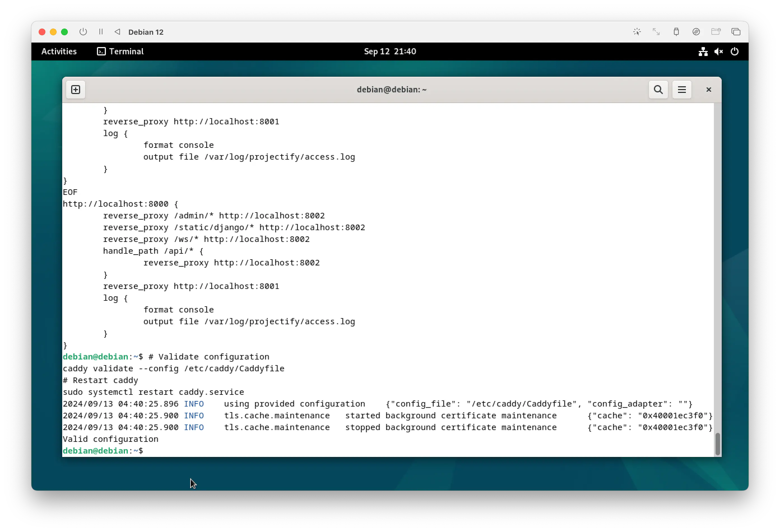Click the 'Valid configuration' output line
The image size is (780, 532).
pos(110,439)
